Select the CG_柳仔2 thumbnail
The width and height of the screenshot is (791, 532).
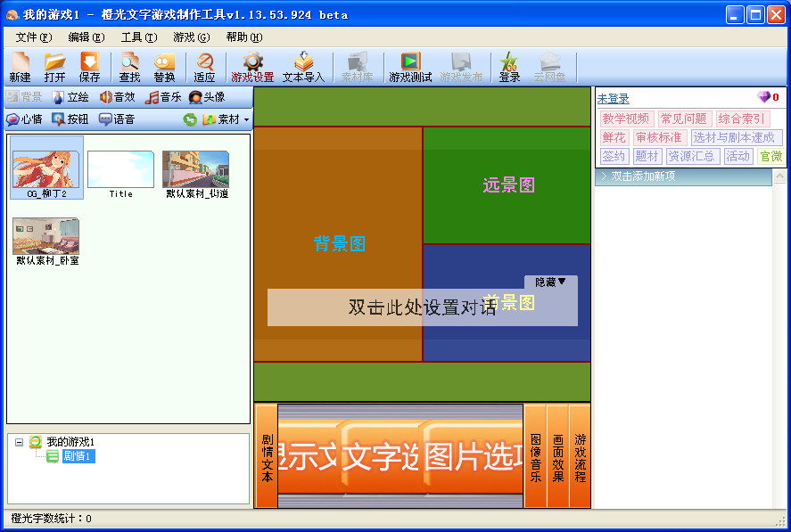tap(46, 168)
